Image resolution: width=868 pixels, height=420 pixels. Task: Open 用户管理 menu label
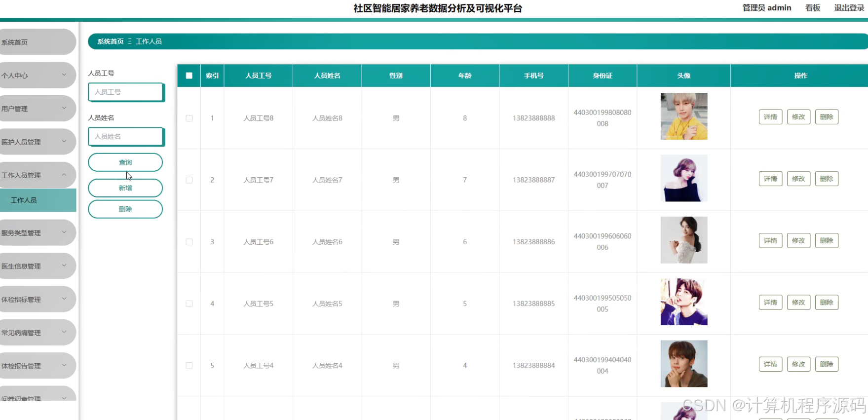14,109
